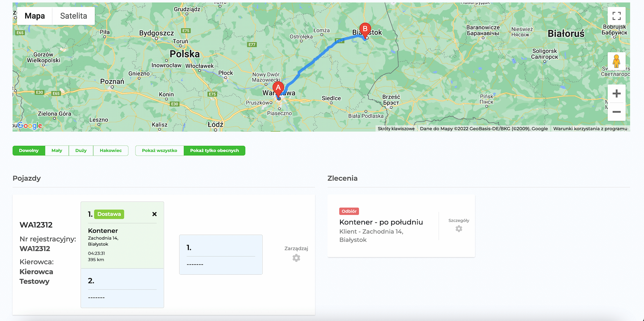644x321 pixels.
Task: Zoom in on the map
Action: point(616,94)
